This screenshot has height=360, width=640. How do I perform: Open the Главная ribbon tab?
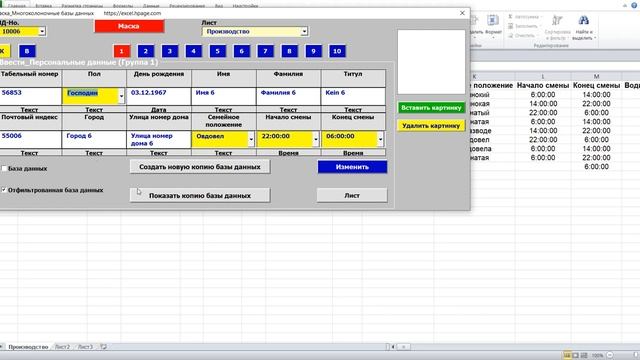[17, 6]
